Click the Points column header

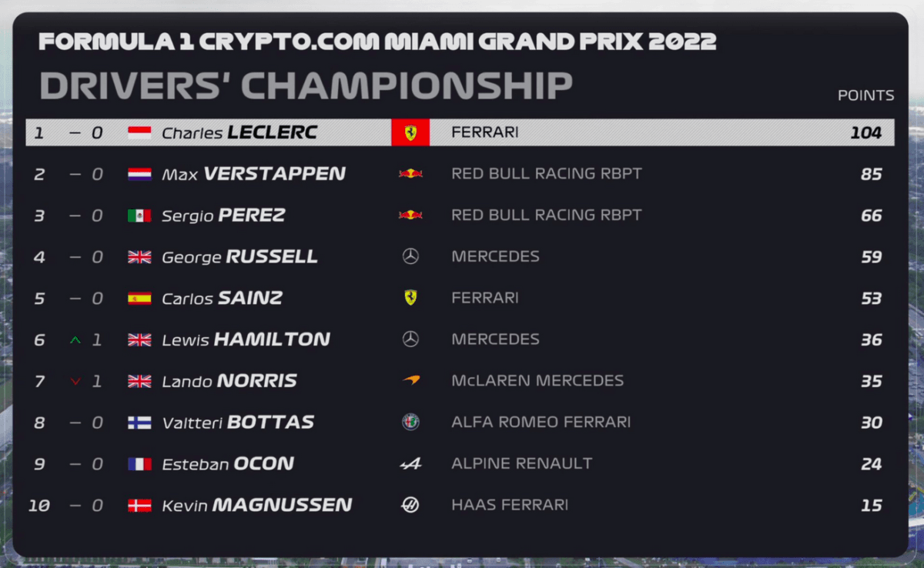point(866,95)
